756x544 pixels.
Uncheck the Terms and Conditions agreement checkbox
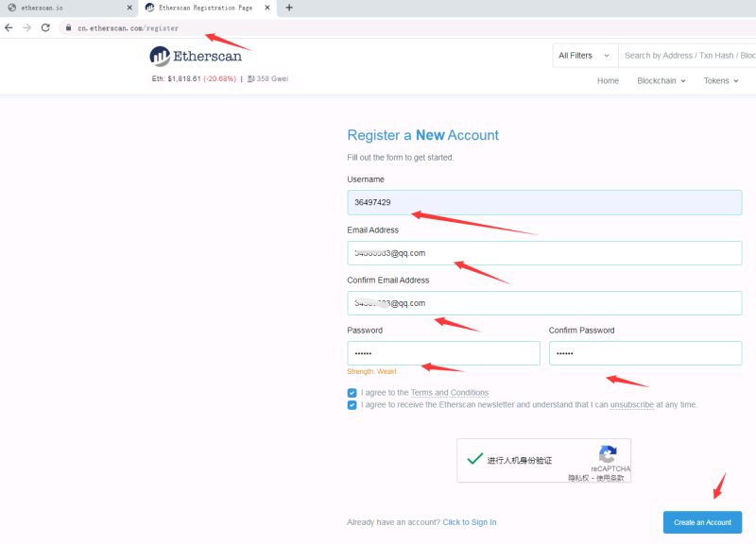point(352,393)
